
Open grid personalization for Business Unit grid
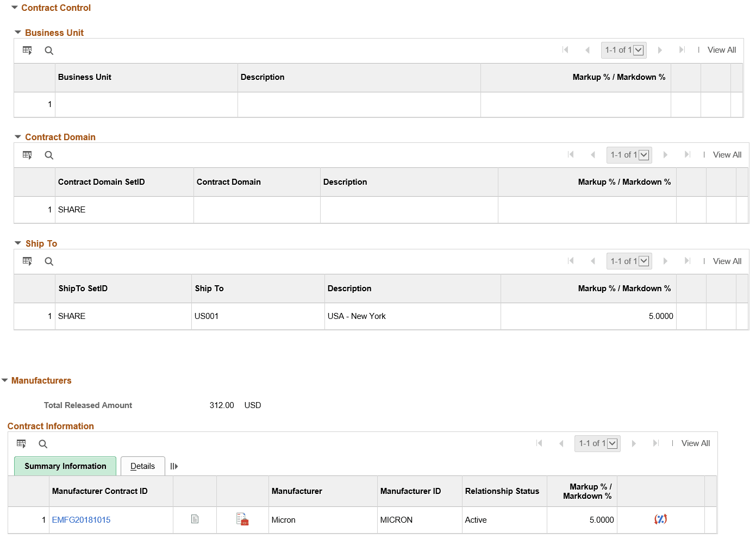pyautogui.click(x=27, y=50)
